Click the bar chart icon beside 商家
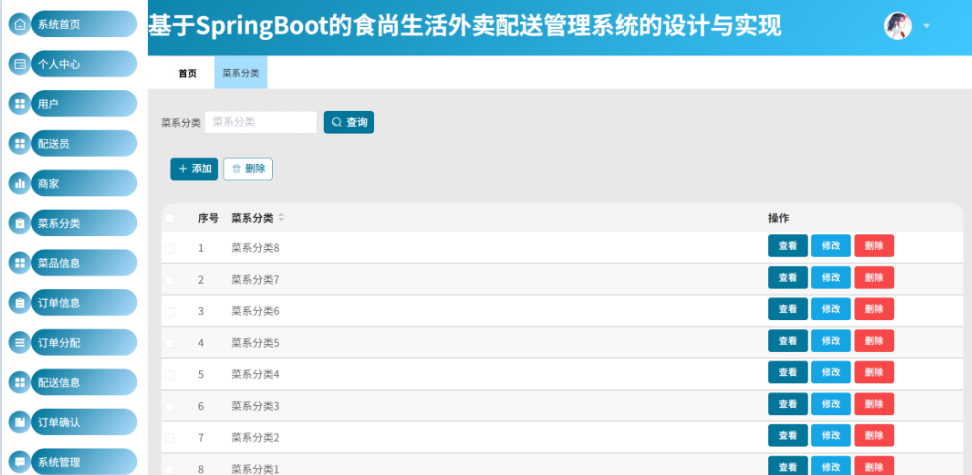This screenshot has width=972, height=475. [20, 184]
